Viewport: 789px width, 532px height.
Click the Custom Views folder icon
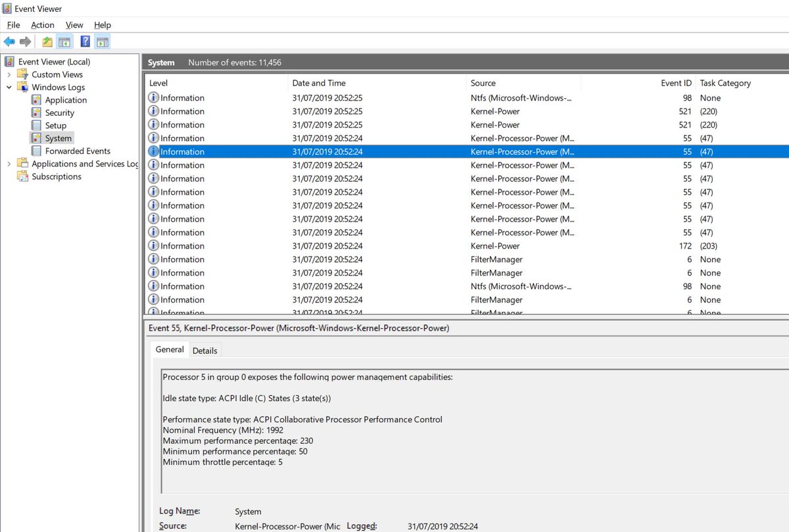pos(23,74)
